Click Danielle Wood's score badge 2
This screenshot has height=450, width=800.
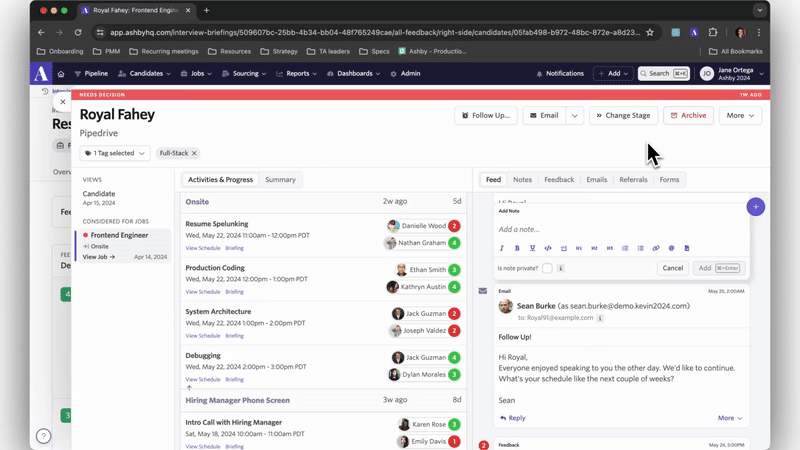coord(454,226)
